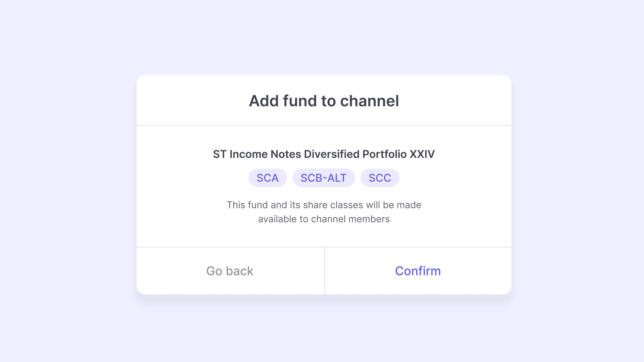Tap the SCC tag beside SCB-ALT
This screenshot has width=644, height=362.
coord(380,178)
